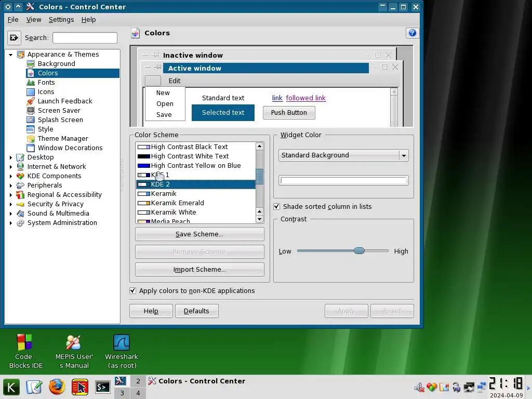Toggle Apply colors to non-KDE applications
Viewport: 532px width, 399px height.
coord(132,291)
